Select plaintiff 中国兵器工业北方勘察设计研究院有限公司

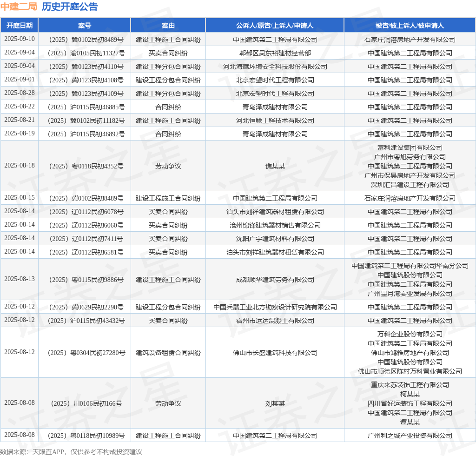[x=275, y=307]
